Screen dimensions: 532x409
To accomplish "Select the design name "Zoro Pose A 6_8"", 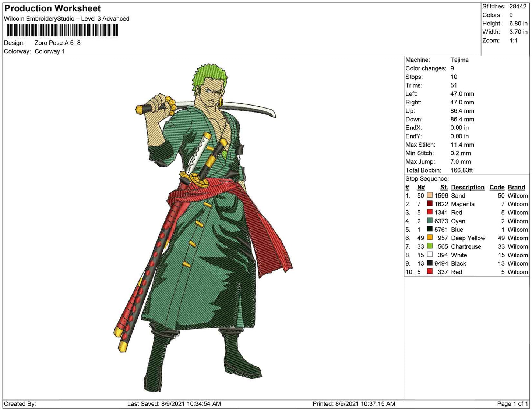I will tap(57, 43).
